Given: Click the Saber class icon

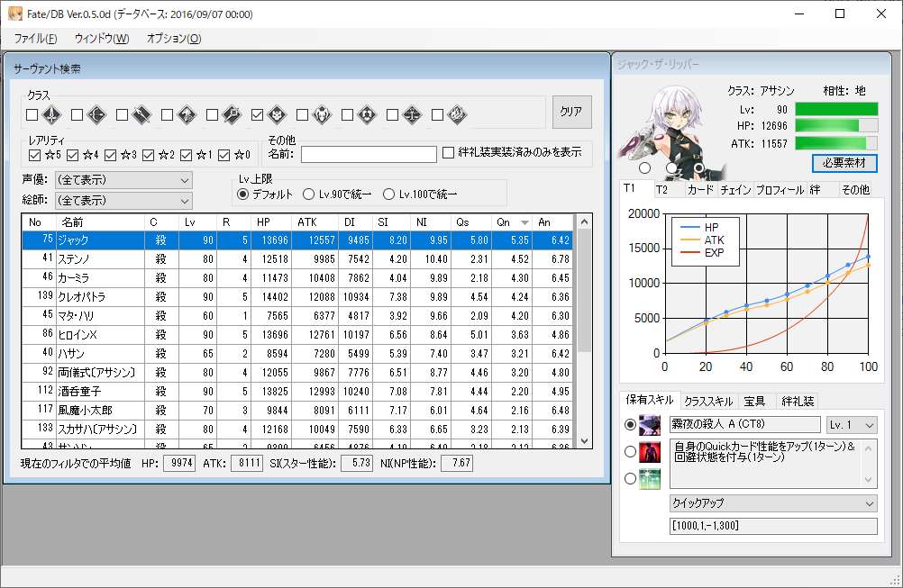Looking at the screenshot, I should point(51,114).
